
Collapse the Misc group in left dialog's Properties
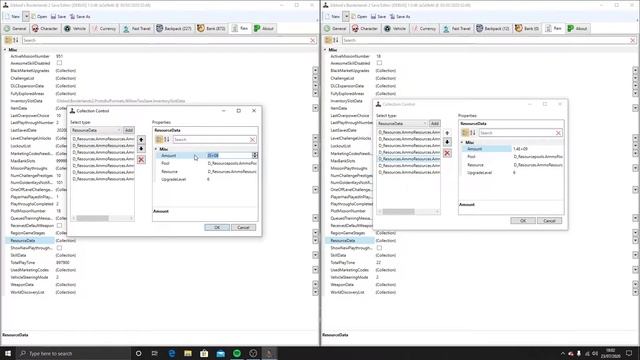pyautogui.click(x=156, y=149)
